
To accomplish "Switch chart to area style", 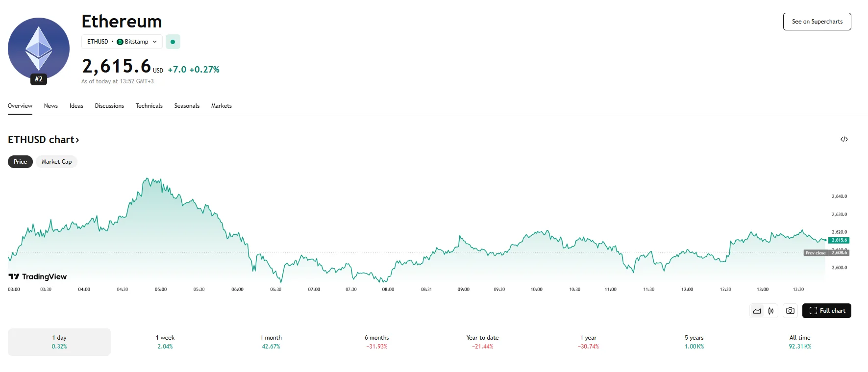I will point(757,311).
